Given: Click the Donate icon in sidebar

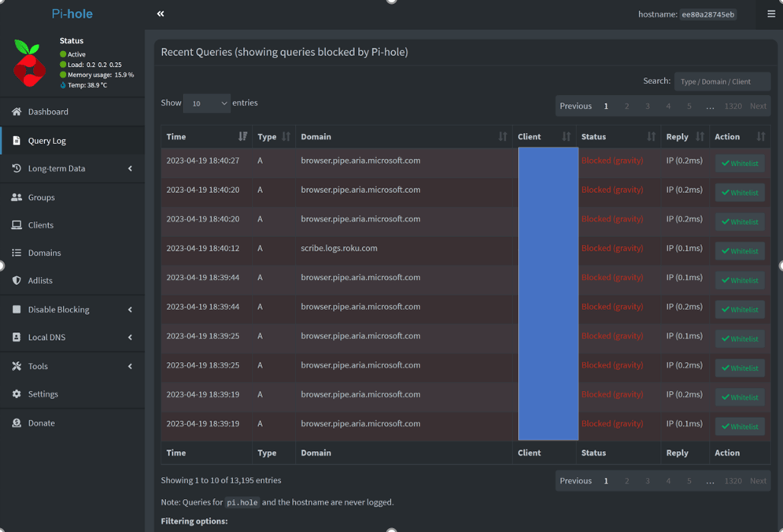Looking at the screenshot, I should pyautogui.click(x=17, y=423).
